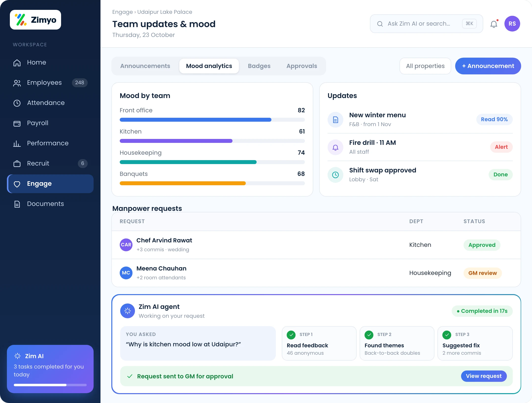Click the Alert badge on Fire drill
This screenshot has height=403, width=532.
(501, 147)
